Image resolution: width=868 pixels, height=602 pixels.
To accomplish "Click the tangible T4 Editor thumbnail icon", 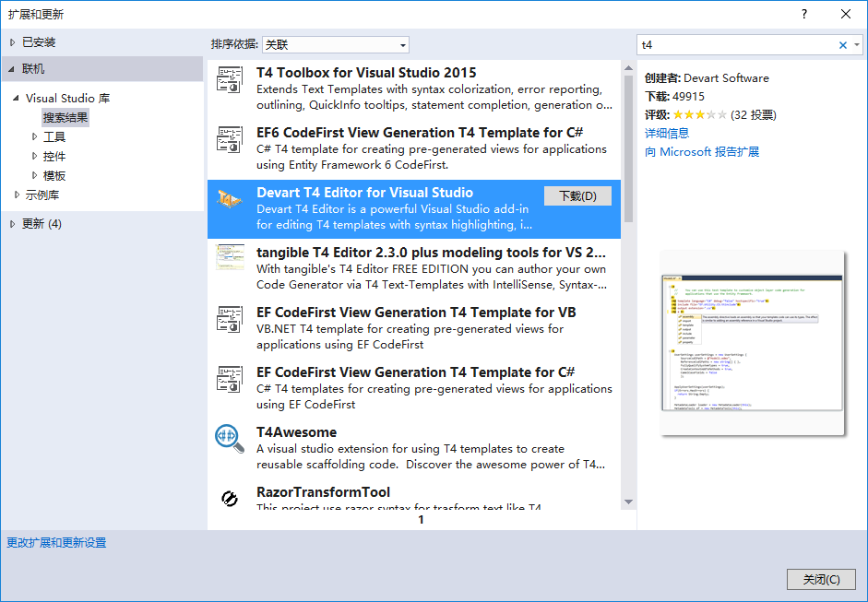I will click(x=229, y=256).
